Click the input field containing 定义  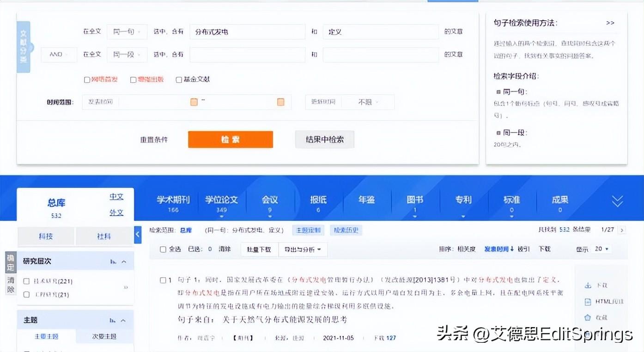(381, 32)
